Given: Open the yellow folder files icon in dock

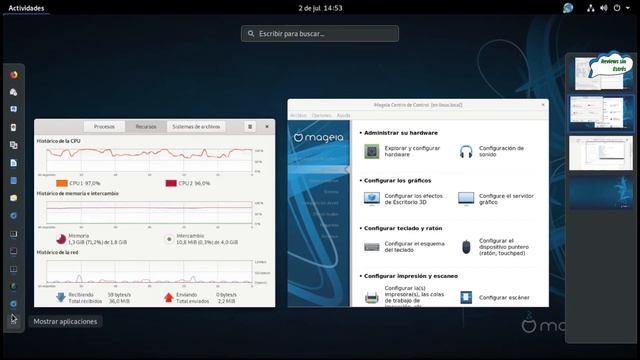Looking at the screenshot, I should pyautogui.click(x=13, y=198).
